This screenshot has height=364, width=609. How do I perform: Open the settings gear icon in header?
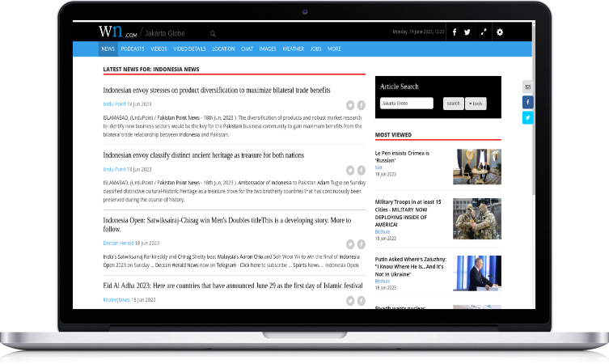click(x=500, y=32)
